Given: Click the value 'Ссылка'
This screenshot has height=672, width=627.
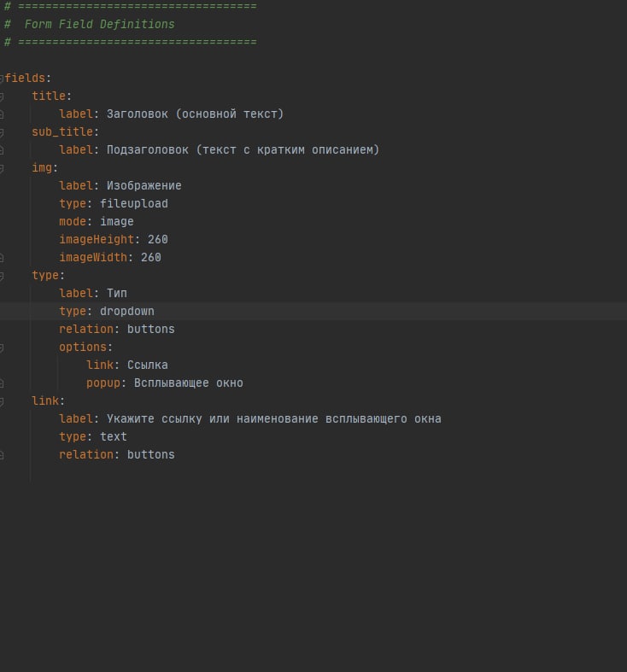Looking at the screenshot, I should click(148, 365).
